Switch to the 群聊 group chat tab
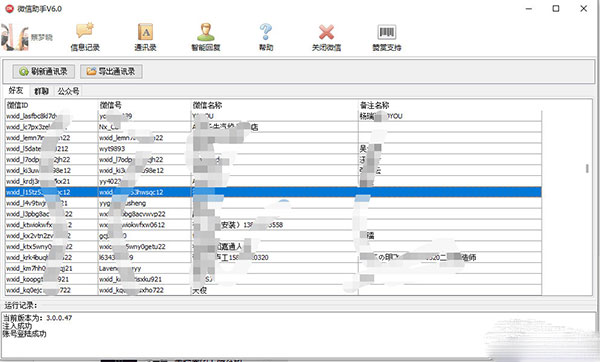 41,91
